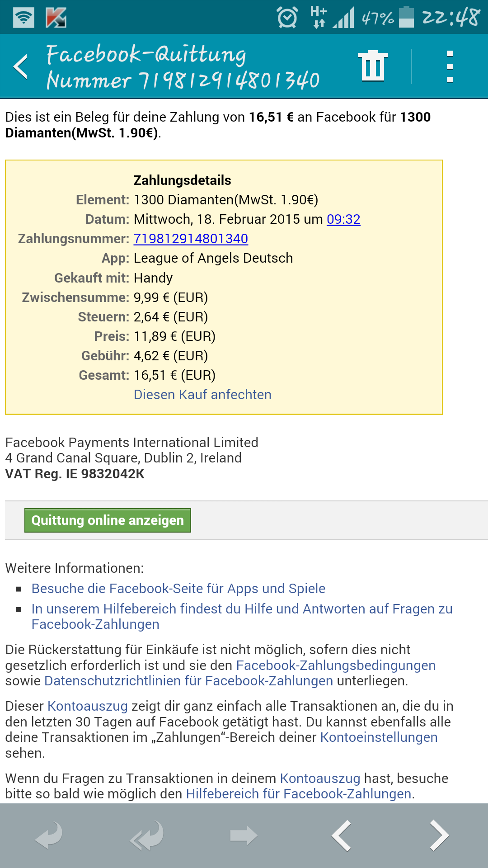Go to next email chevron
The image size is (488, 868).
coord(438,835)
